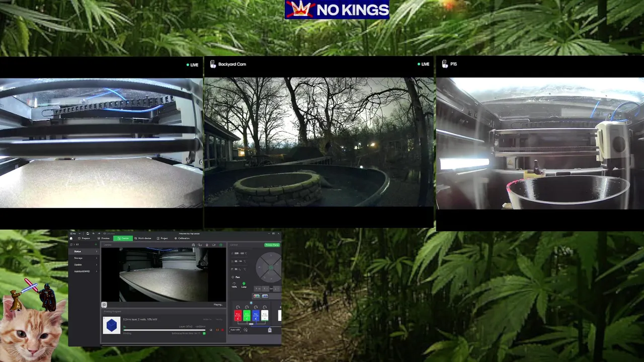Viewport: 644px width, 362px height.
Task: Click the bed temperature field 55
Action: click(x=240, y=261)
